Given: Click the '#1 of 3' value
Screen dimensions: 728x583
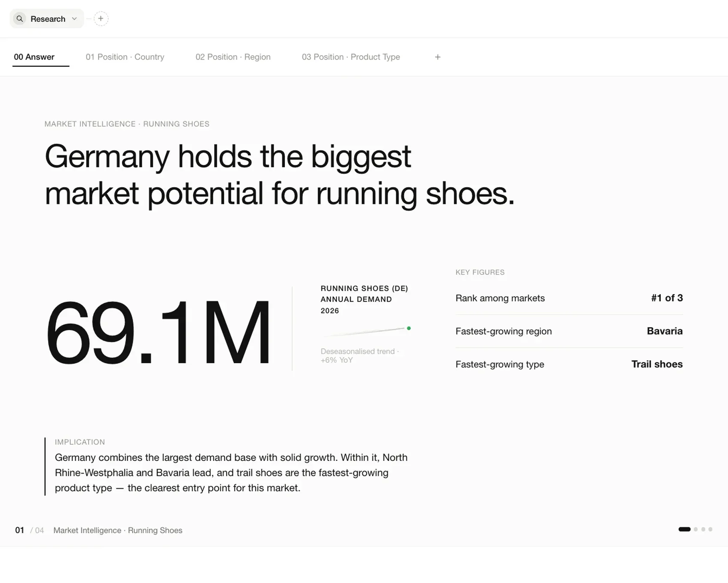Looking at the screenshot, I should (x=667, y=298).
